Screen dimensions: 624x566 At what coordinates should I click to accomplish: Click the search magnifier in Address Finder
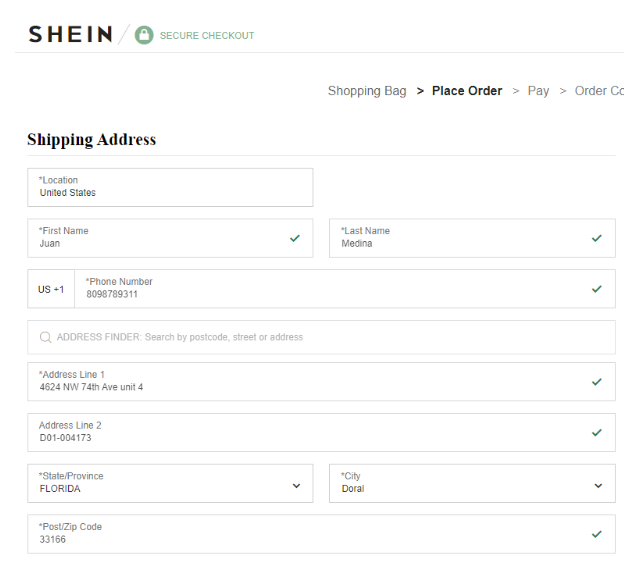coord(45,338)
